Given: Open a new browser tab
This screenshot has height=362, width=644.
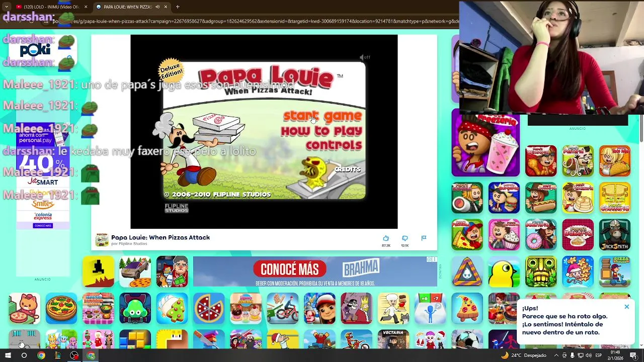Looking at the screenshot, I should click(x=178, y=7).
